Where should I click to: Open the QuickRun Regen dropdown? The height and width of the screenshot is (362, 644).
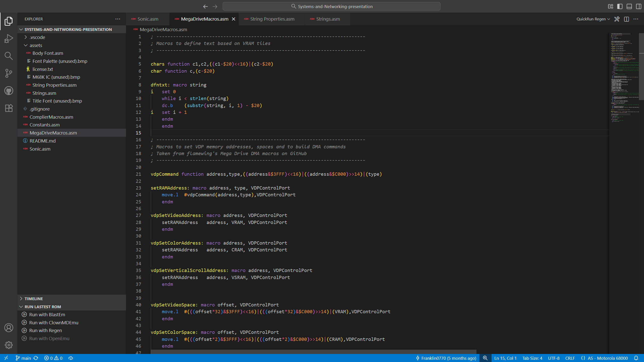click(593, 19)
